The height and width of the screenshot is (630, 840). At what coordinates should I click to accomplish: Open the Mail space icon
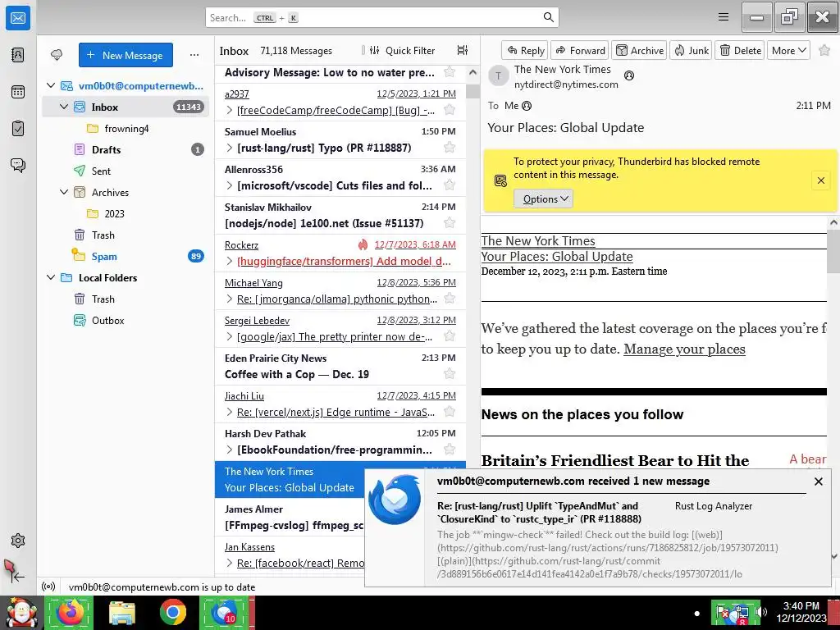point(18,18)
